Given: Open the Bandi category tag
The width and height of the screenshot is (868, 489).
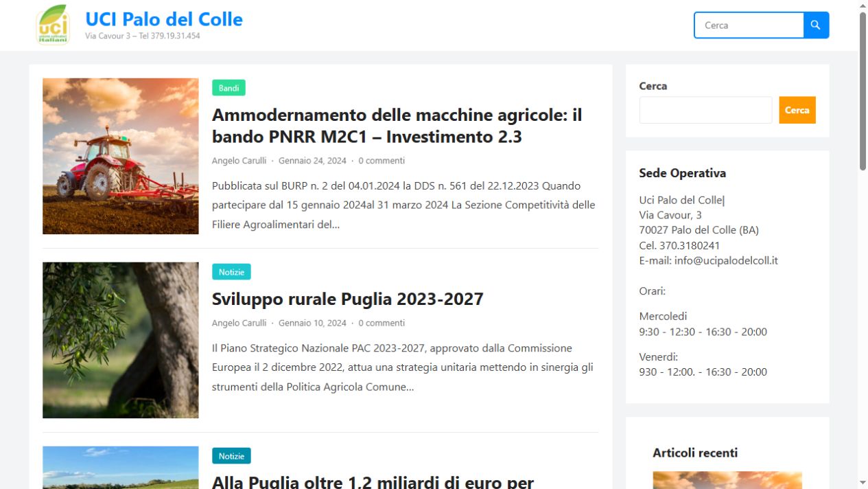Looking at the screenshot, I should tap(228, 88).
